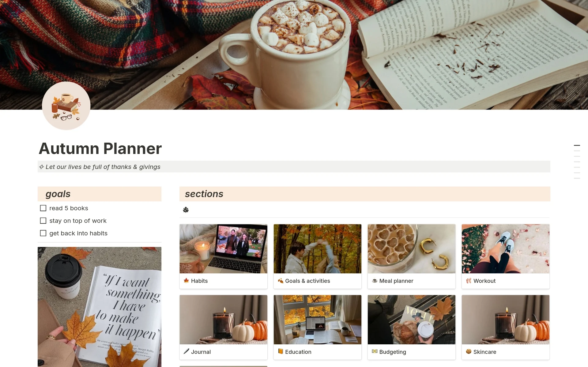
Task: Expand the goals section header
Action: tap(58, 193)
